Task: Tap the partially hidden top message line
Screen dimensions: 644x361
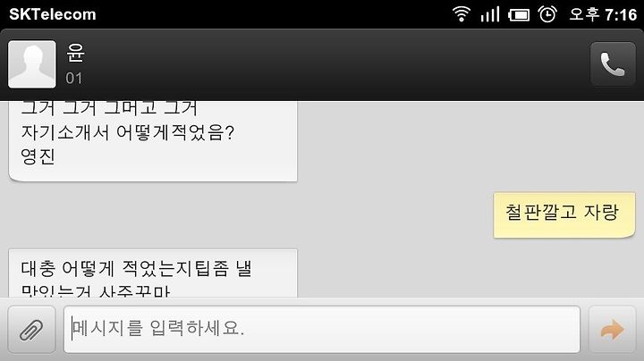Action: (x=109, y=108)
